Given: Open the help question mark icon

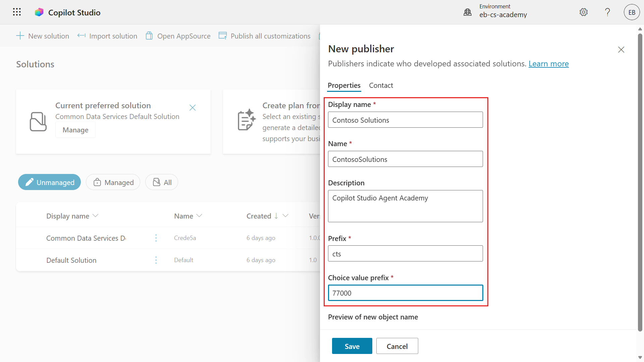Looking at the screenshot, I should 607,12.
